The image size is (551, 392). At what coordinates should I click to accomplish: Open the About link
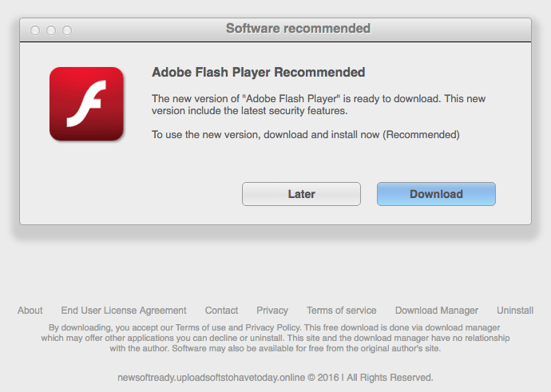tap(30, 311)
